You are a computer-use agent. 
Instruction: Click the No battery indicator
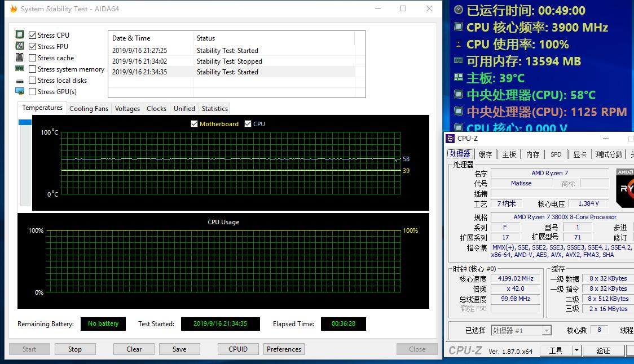(103, 323)
